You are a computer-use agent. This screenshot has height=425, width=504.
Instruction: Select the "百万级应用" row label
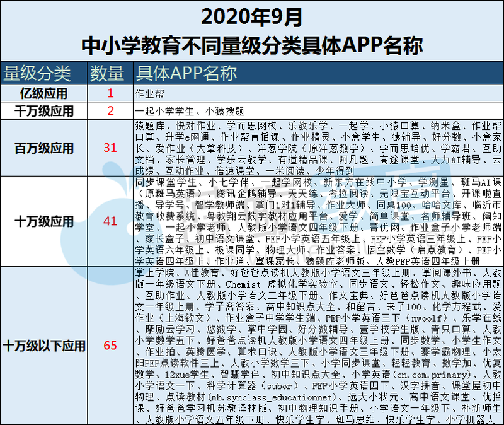(43, 148)
